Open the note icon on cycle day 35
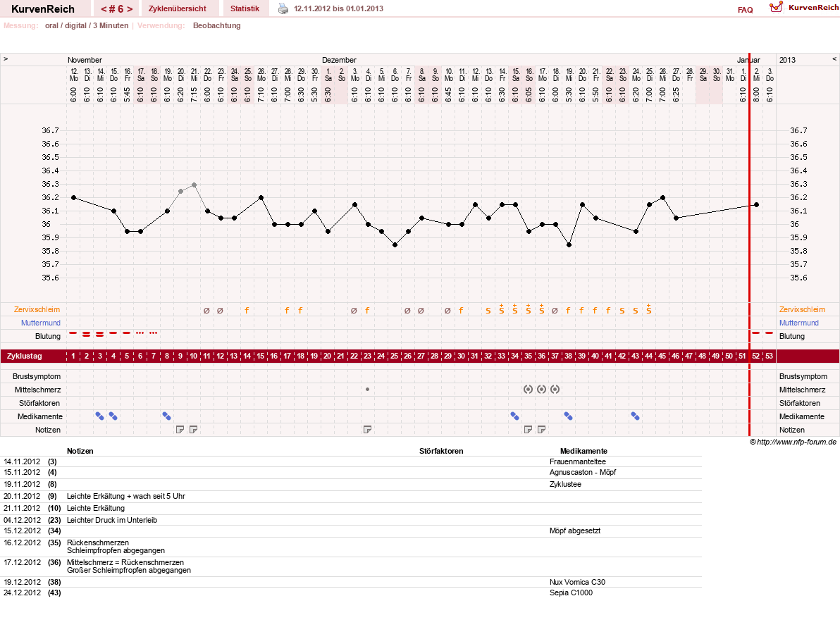 click(x=529, y=430)
